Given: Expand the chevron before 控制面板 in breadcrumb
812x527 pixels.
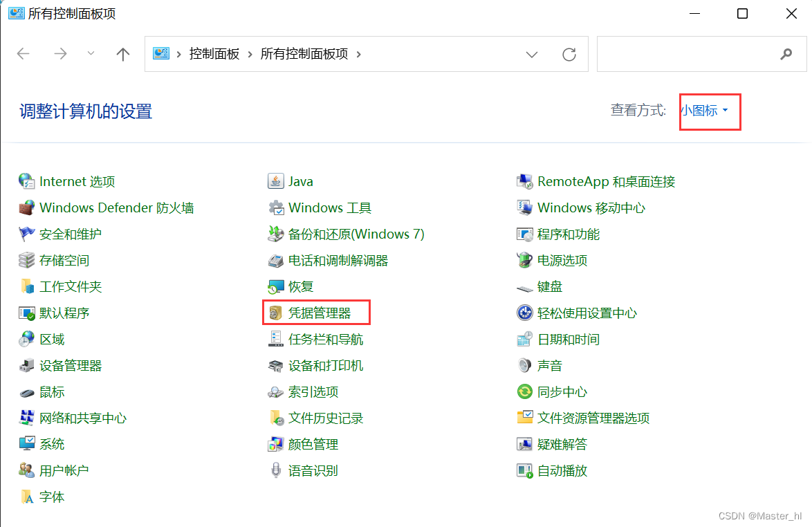Looking at the screenshot, I should tap(178, 55).
